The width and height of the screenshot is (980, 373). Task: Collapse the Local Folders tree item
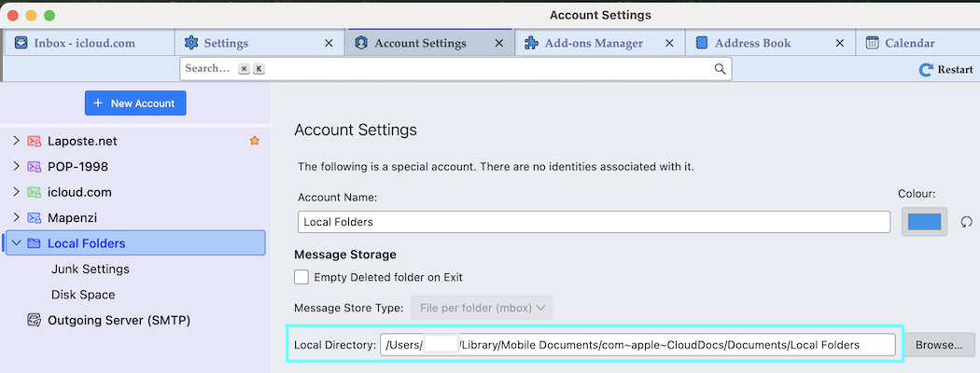click(x=15, y=243)
